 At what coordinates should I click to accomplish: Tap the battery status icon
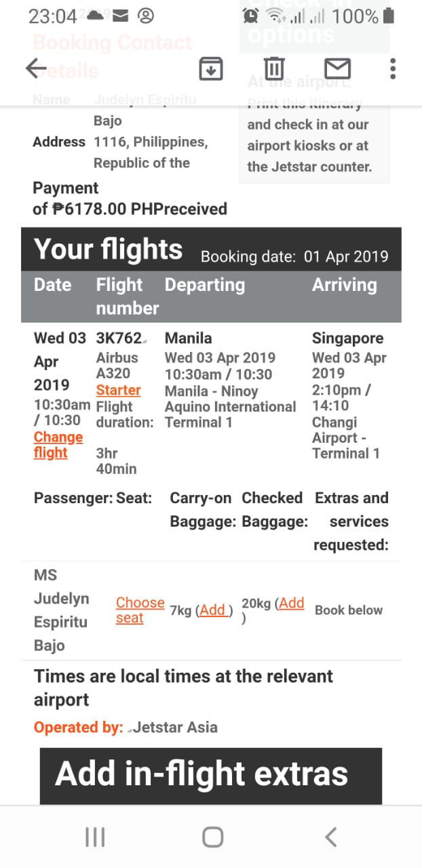(388, 16)
